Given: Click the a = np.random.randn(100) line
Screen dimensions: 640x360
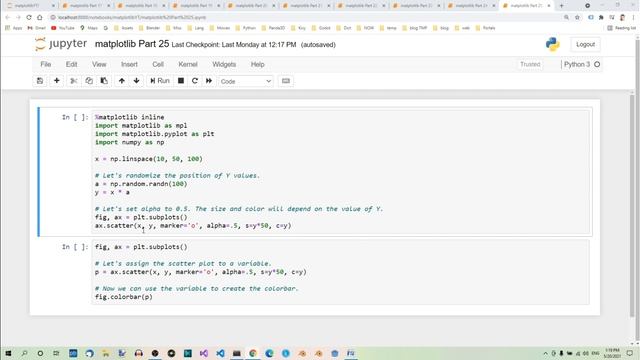Looking at the screenshot, I should (141, 184).
